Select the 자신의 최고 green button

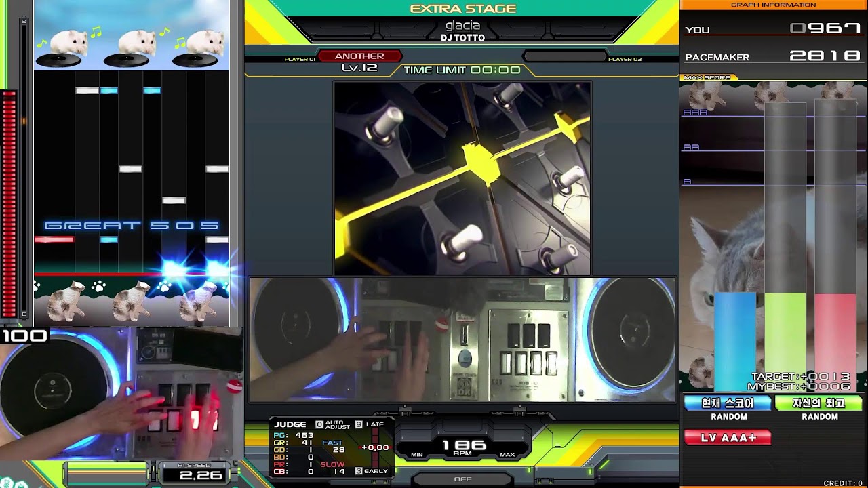(x=819, y=403)
